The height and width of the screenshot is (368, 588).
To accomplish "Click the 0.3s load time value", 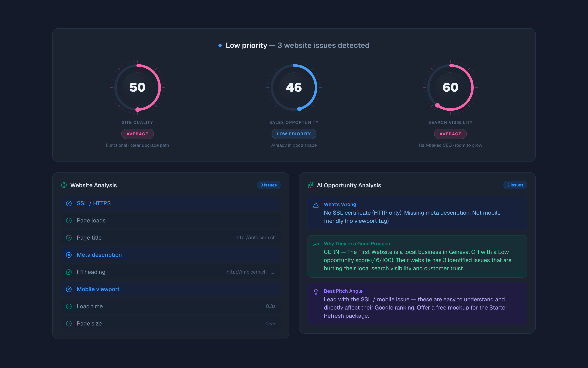I will click(271, 306).
